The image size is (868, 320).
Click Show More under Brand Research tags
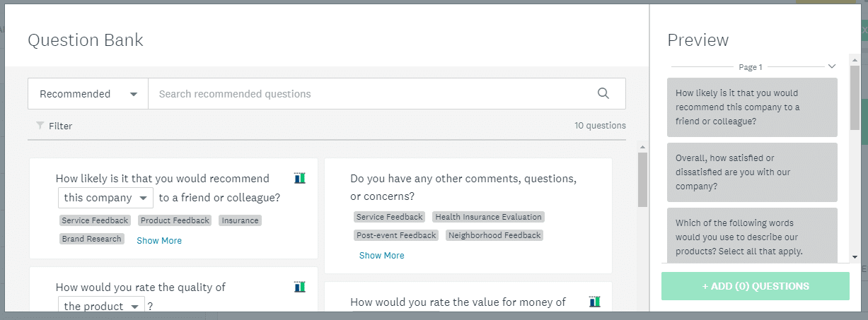pyautogui.click(x=159, y=240)
